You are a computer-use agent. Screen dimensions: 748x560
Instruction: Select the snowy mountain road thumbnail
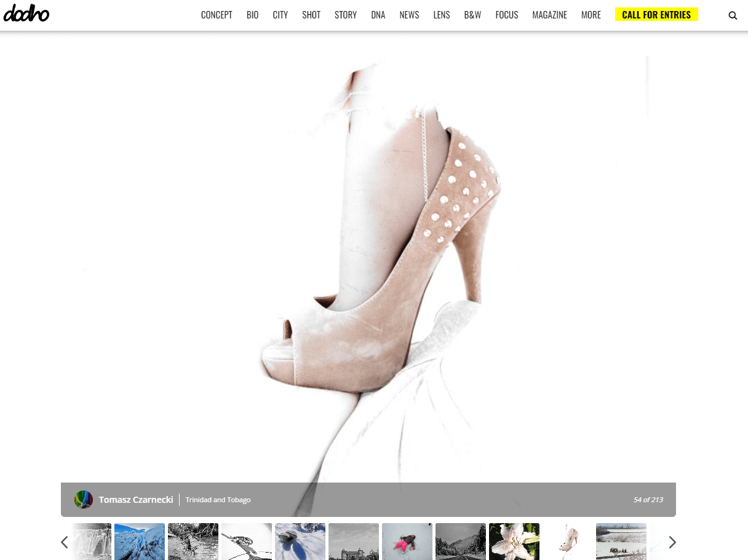tap(461, 542)
